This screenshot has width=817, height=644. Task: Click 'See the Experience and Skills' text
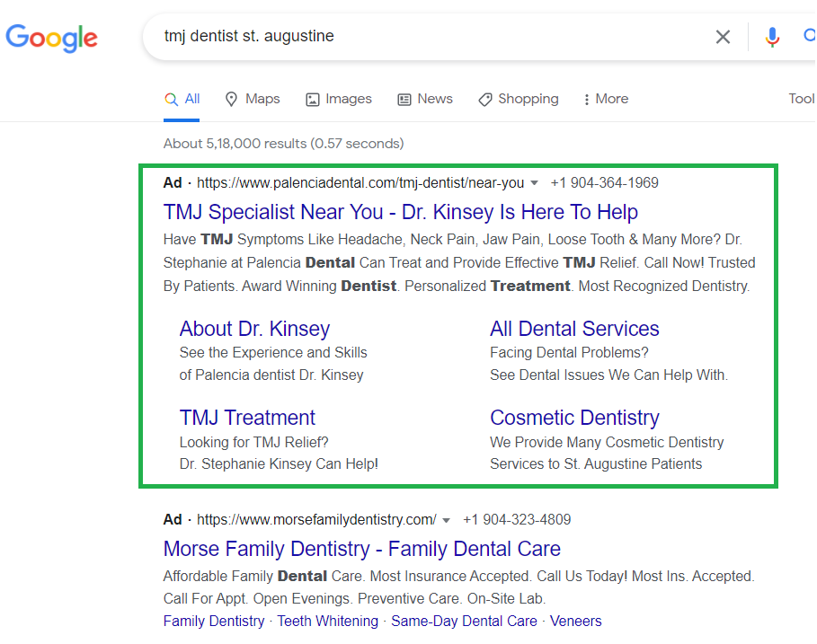[273, 353]
